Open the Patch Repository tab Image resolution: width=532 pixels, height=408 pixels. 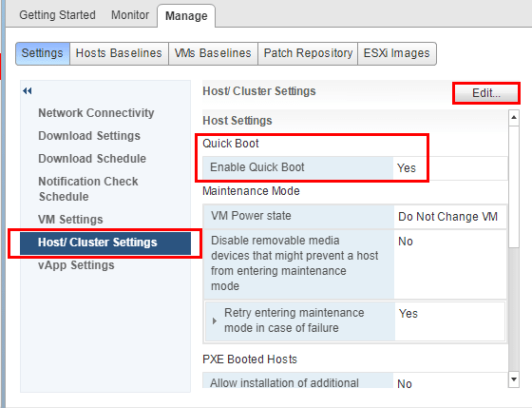308,53
